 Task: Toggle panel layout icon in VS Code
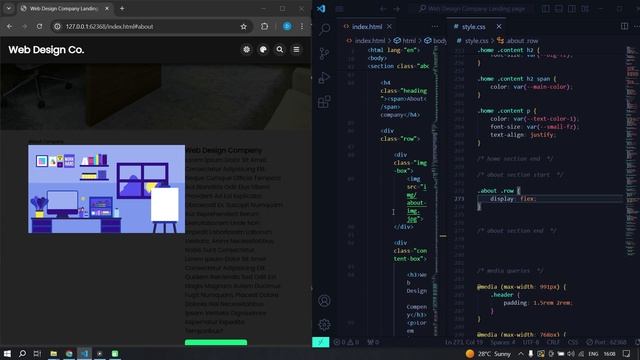559,9
